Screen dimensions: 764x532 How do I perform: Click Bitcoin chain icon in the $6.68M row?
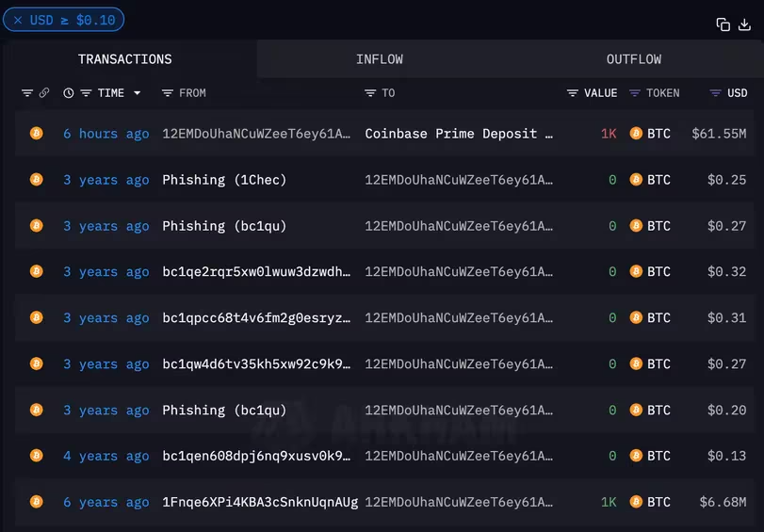(x=37, y=503)
